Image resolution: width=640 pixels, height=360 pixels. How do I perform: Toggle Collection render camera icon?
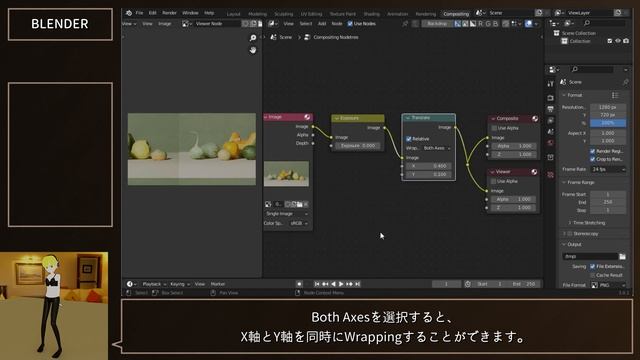(x=626, y=41)
